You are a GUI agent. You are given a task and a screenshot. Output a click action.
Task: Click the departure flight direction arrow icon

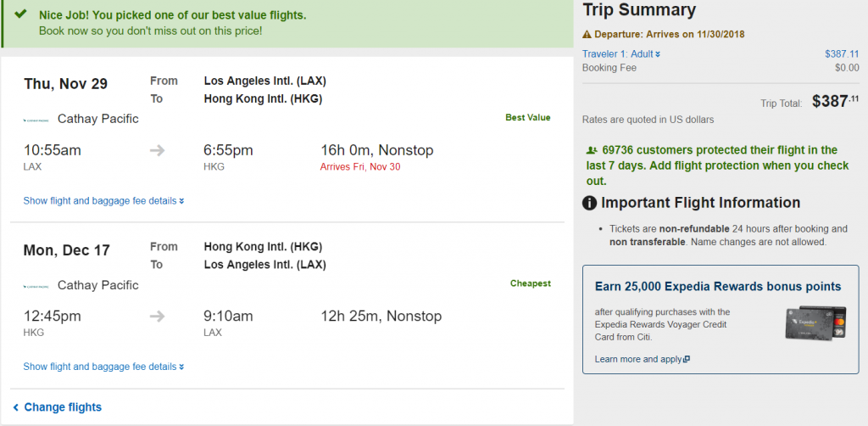pos(158,151)
